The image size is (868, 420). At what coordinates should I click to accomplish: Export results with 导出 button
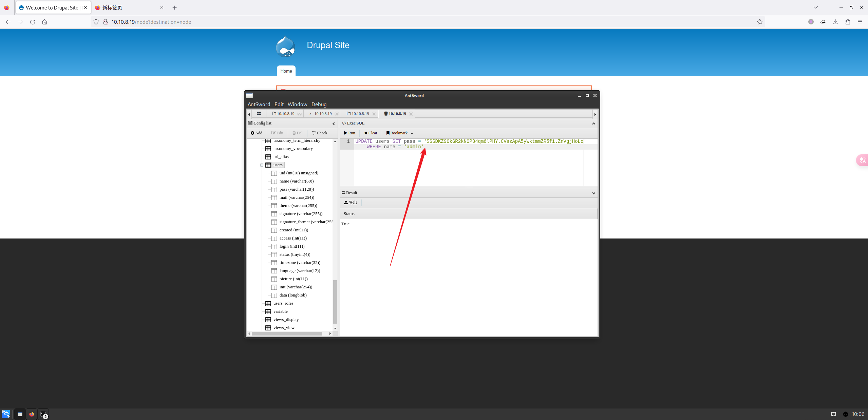click(351, 203)
